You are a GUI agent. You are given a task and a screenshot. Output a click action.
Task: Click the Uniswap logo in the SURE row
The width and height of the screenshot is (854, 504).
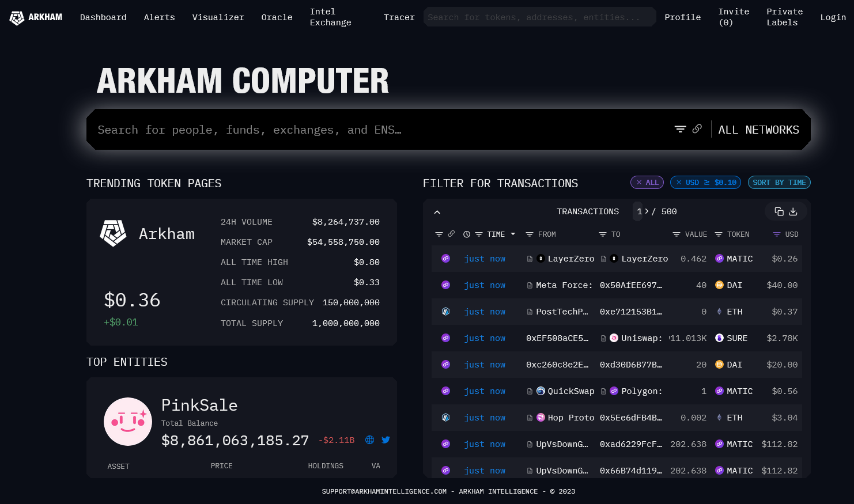pos(614,338)
